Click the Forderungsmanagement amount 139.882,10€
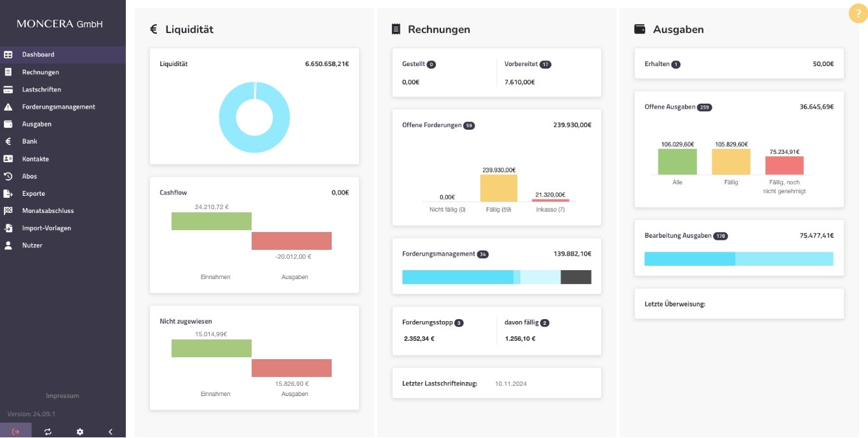 click(573, 254)
